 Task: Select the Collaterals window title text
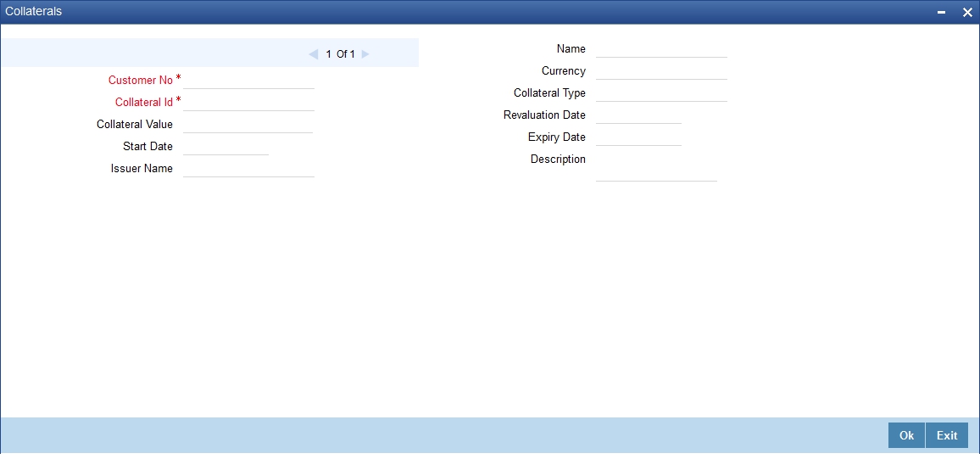(x=34, y=11)
